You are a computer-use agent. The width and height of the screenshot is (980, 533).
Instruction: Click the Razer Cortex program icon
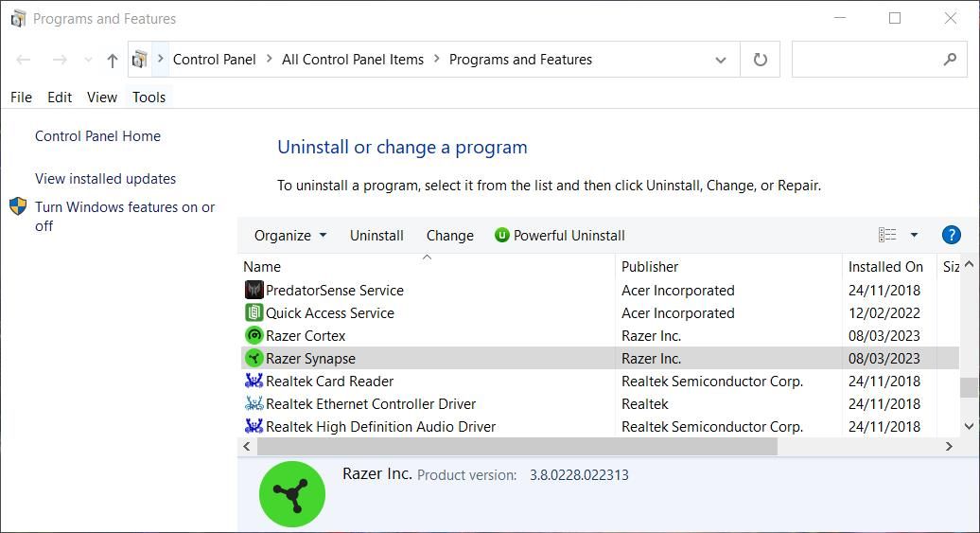(x=254, y=335)
